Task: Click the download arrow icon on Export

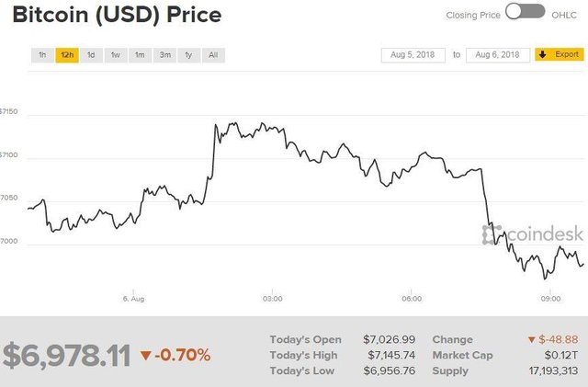Action: [x=542, y=55]
